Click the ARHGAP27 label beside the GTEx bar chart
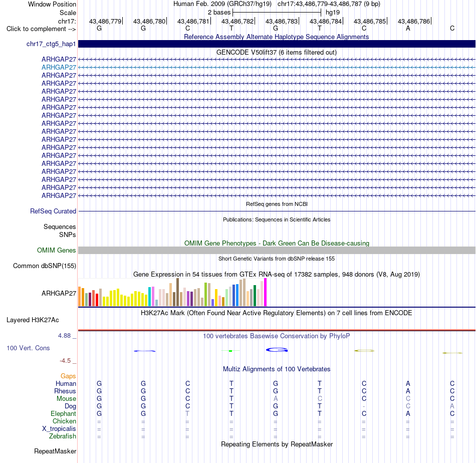 click(59, 293)
